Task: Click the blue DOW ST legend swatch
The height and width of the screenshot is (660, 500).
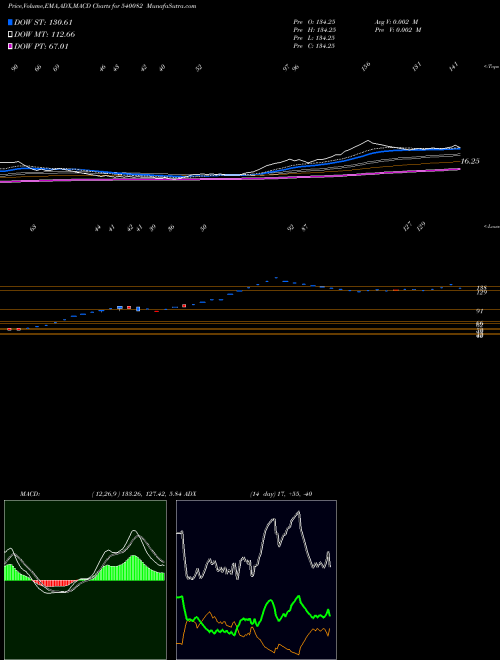Action: coord(10,22)
